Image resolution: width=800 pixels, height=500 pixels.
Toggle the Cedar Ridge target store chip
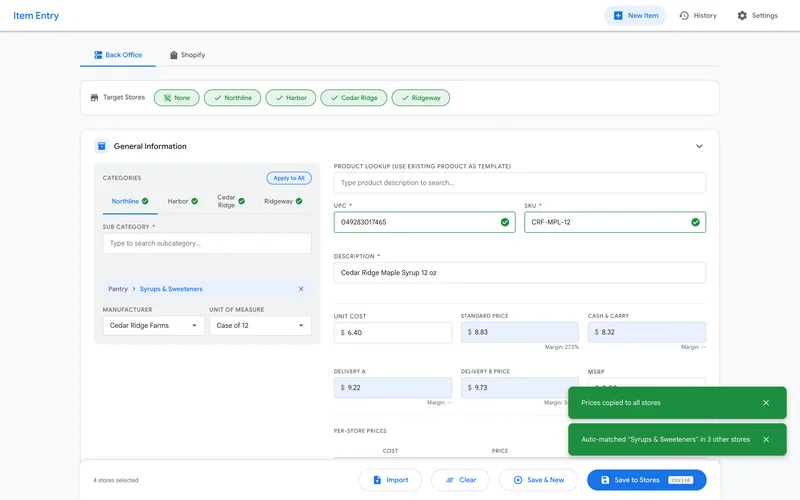click(x=354, y=97)
